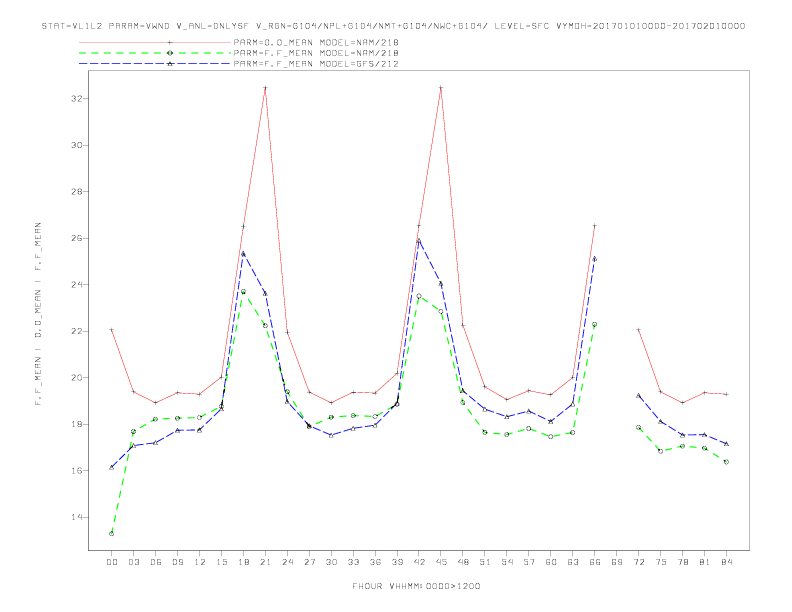Click y-axis tick label 20
Screen dimensions: 792x612
click(x=76, y=378)
